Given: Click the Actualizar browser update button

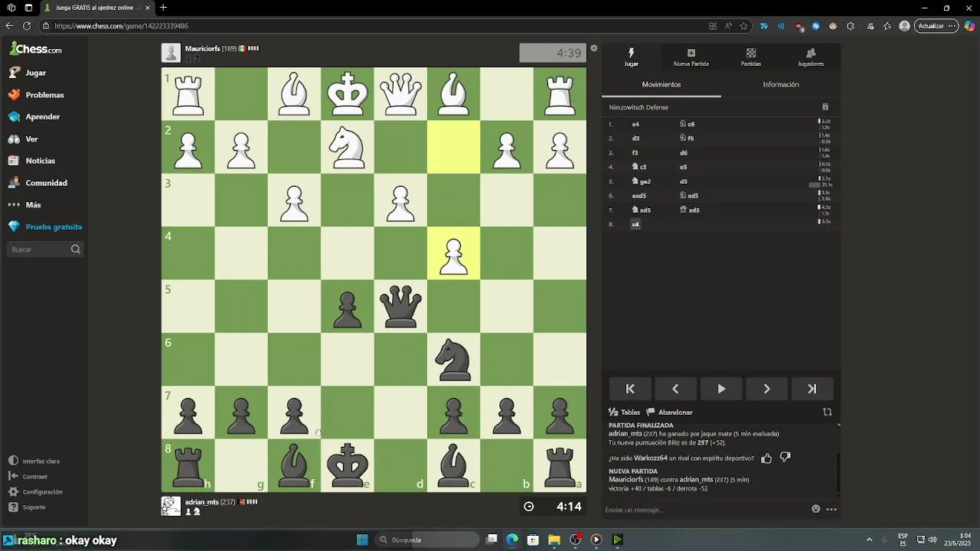Looking at the screenshot, I should click(936, 26).
